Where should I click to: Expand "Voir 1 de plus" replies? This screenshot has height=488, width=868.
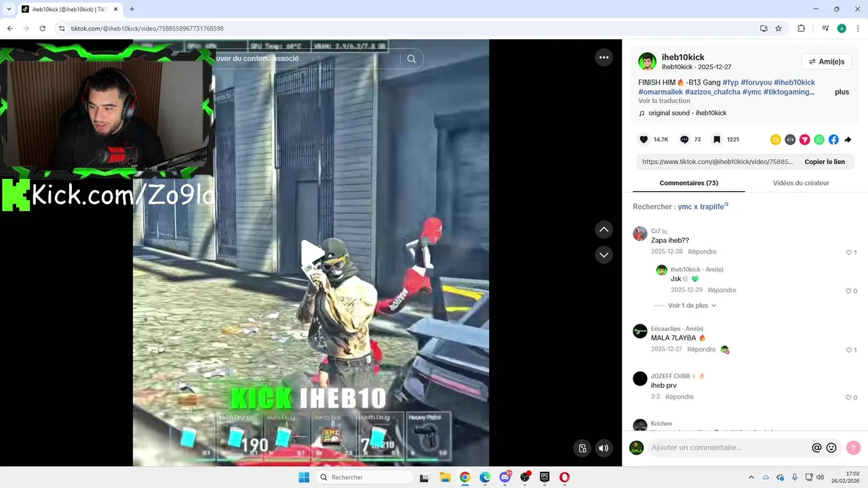click(x=692, y=306)
